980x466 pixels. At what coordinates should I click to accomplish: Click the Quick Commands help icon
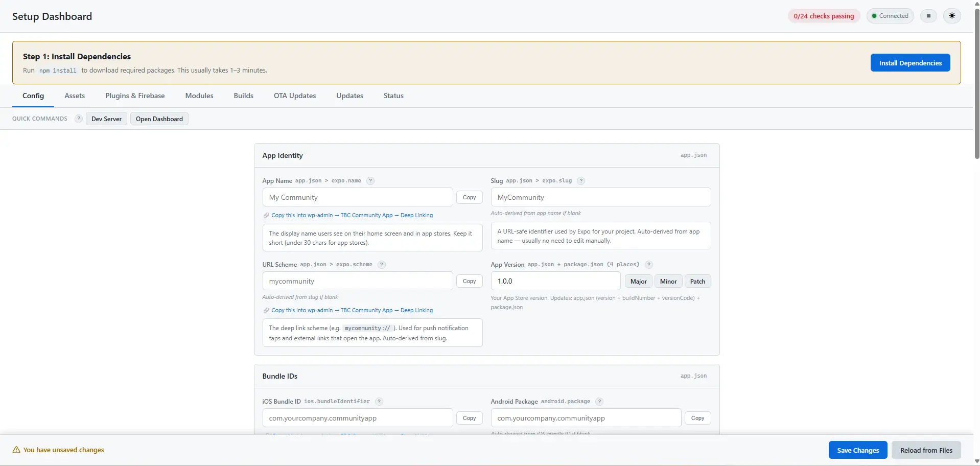click(x=78, y=119)
